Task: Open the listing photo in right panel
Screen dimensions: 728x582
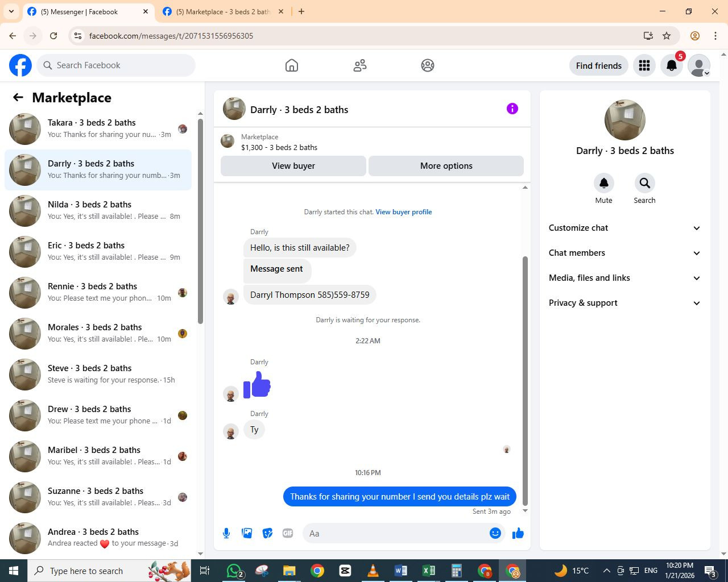Action: pyautogui.click(x=625, y=120)
